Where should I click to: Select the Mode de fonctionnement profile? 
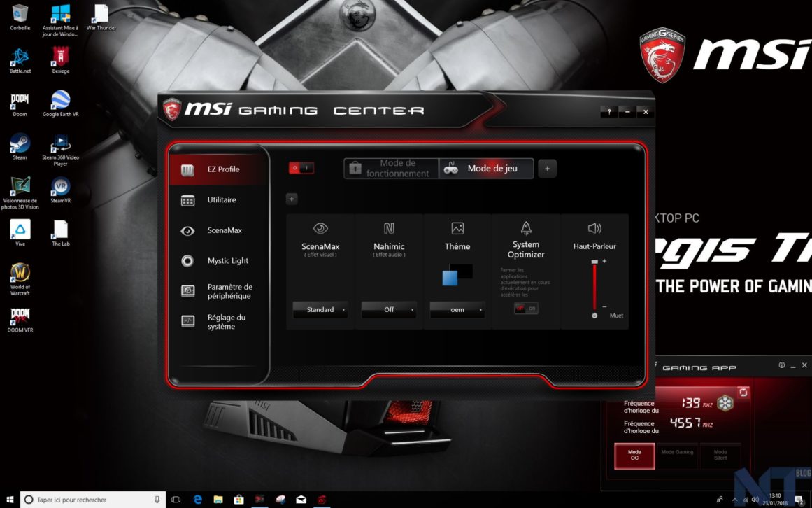[x=391, y=169]
